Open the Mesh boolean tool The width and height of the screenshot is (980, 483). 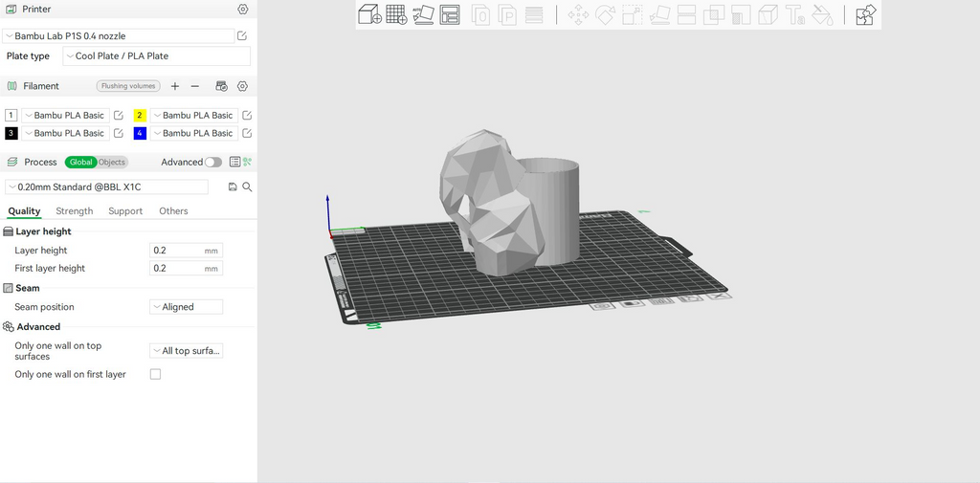click(714, 14)
